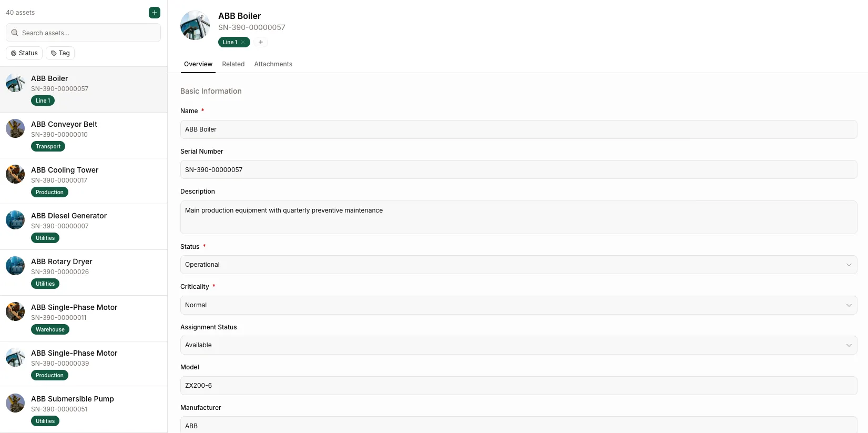
Task: Select ABB Conveyor Belt asset
Action: click(x=84, y=135)
